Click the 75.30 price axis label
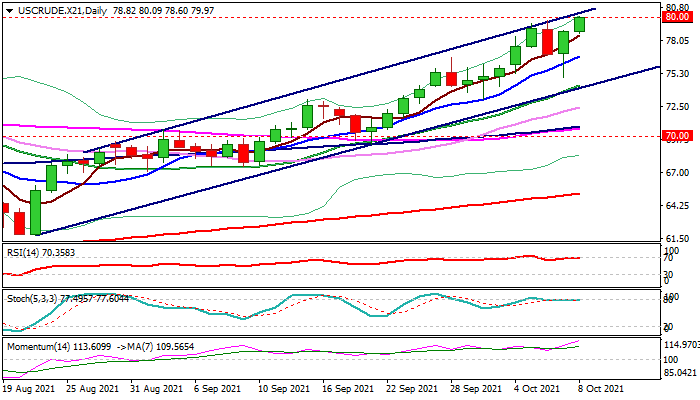The width and height of the screenshot is (700, 400). [678, 74]
